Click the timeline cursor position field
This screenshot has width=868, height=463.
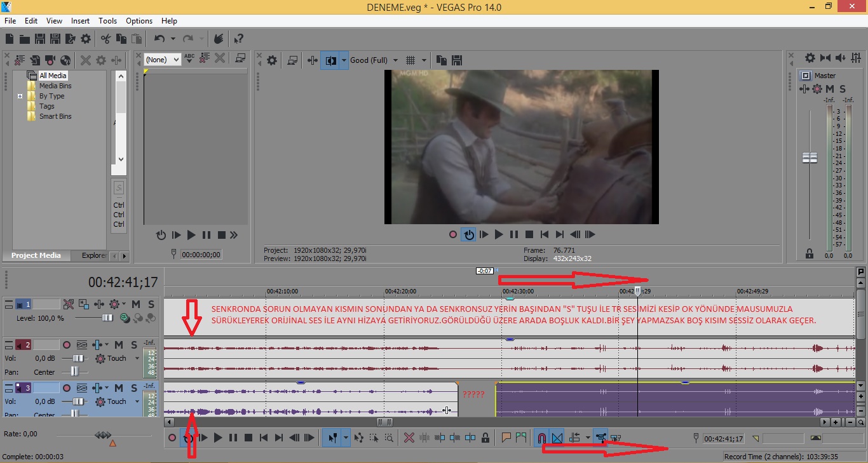point(724,438)
